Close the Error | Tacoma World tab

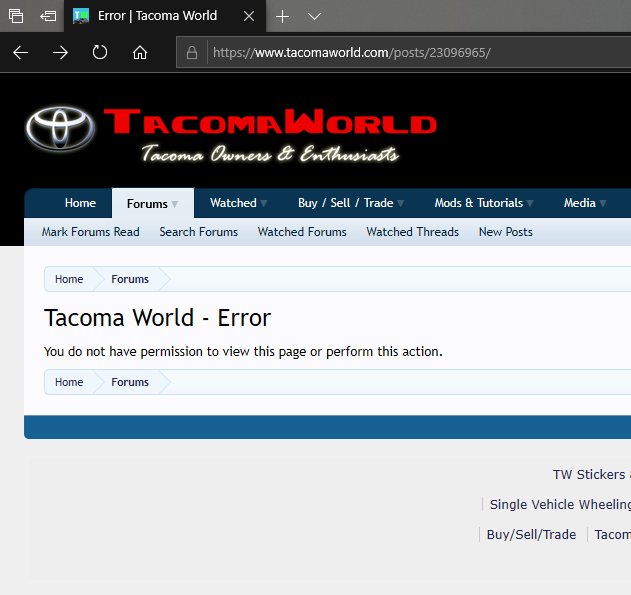[x=249, y=16]
